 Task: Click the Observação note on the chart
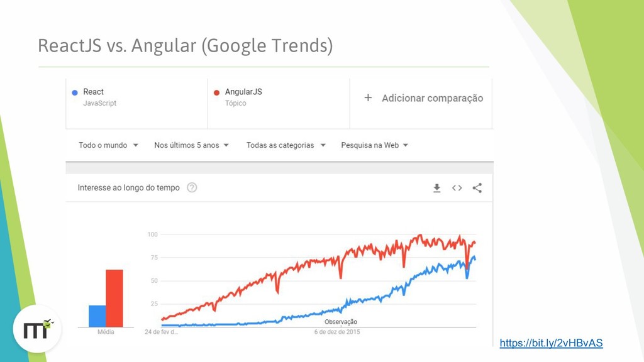click(341, 322)
